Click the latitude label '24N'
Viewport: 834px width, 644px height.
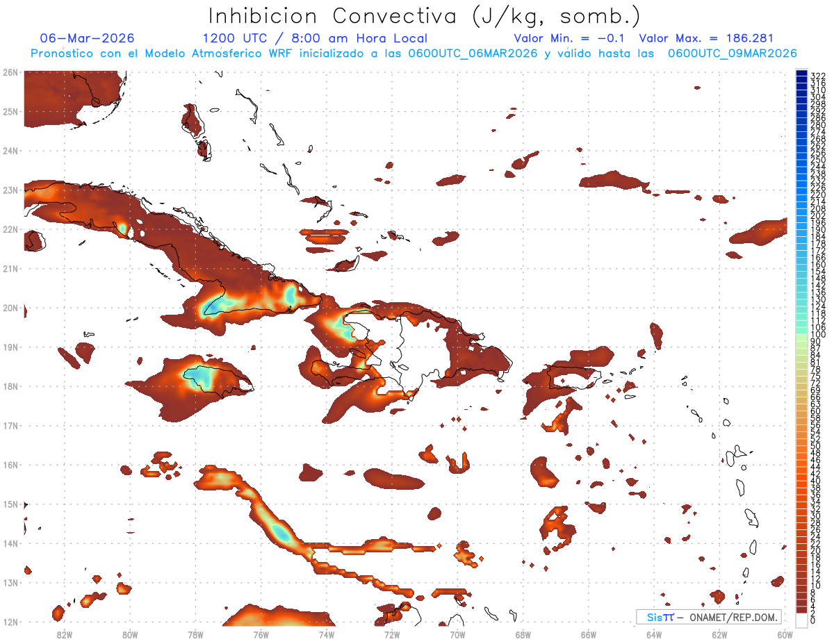click(10, 151)
